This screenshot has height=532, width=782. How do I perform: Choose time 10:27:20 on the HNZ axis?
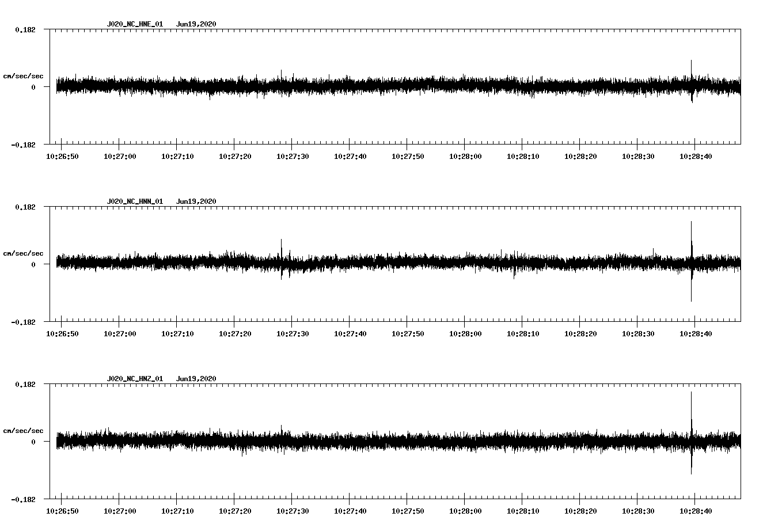pos(235,511)
